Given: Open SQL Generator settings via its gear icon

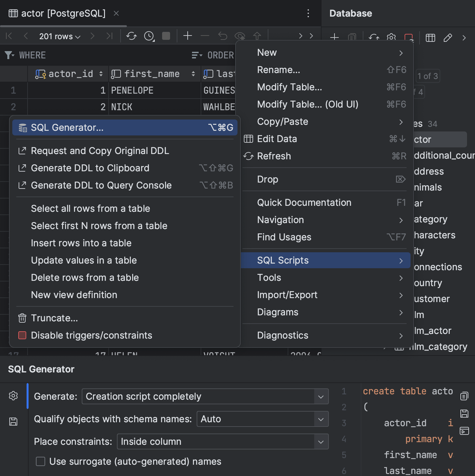Looking at the screenshot, I should tap(13, 396).
